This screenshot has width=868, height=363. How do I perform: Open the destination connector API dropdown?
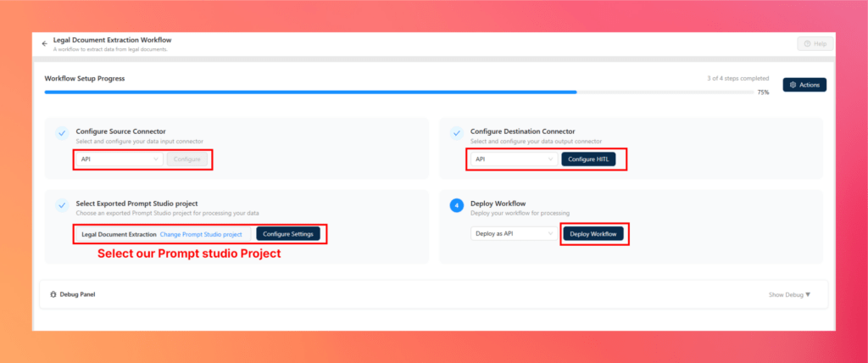[515, 159]
